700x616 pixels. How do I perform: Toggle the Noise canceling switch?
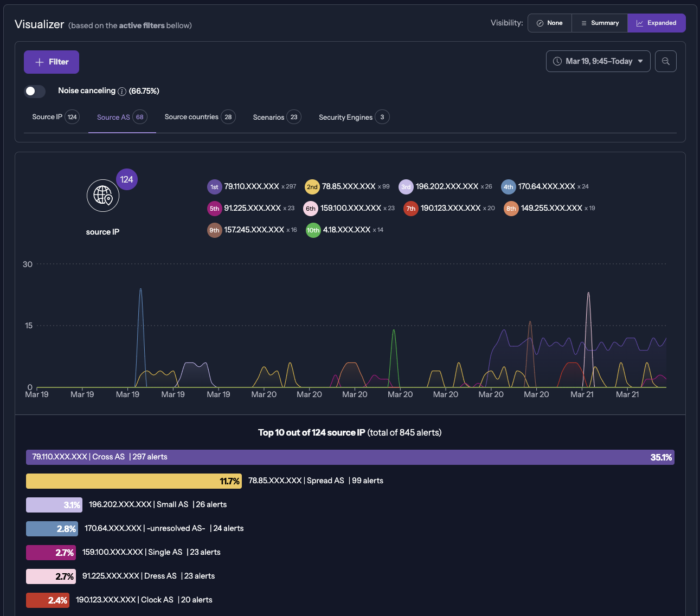pyautogui.click(x=35, y=91)
